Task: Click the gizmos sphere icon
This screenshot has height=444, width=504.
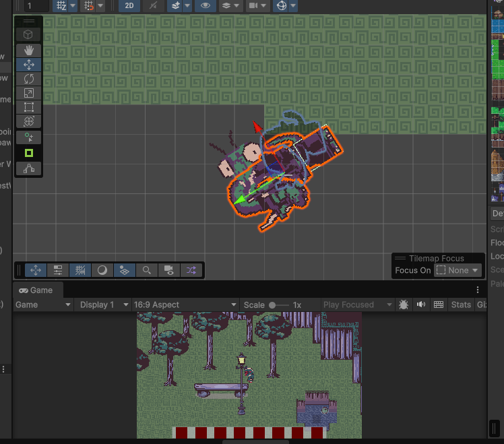Action: click(x=282, y=5)
